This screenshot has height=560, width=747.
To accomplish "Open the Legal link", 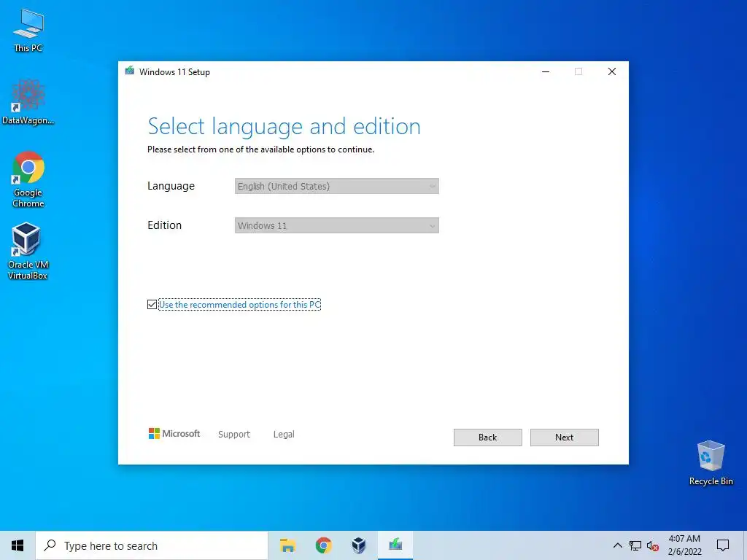I will [284, 435].
